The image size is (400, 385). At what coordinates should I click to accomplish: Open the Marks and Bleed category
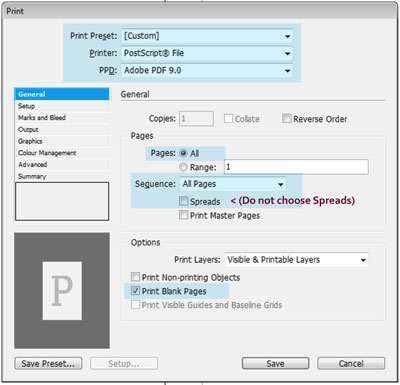point(62,118)
